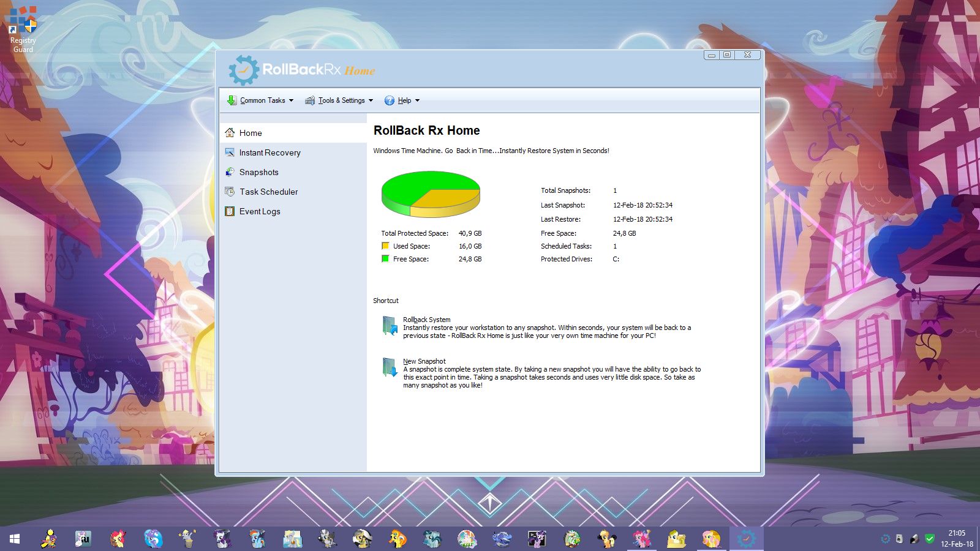Screen dimensions: 980x551
Task: Maximize the RollBack Rx window
Action: click(x=727, y=54)
